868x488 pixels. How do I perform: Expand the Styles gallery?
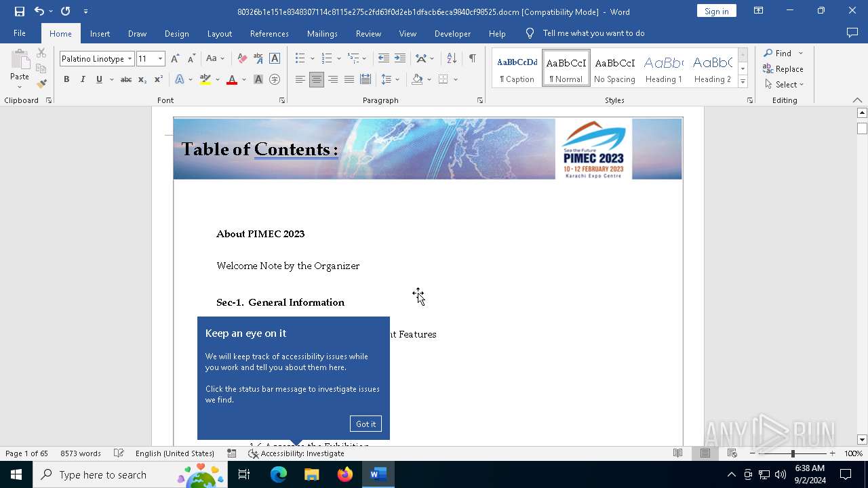point(743,82)
